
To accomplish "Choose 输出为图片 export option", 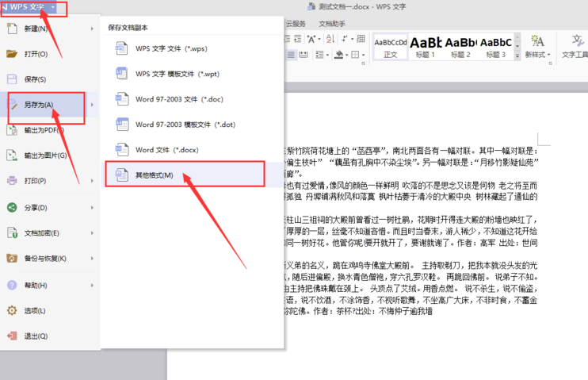I will 45,155.
